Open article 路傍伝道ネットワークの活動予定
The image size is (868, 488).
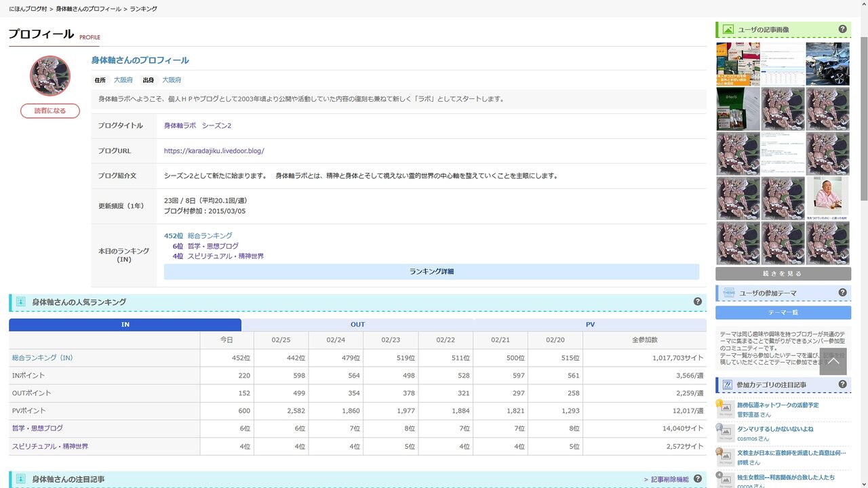778,405
